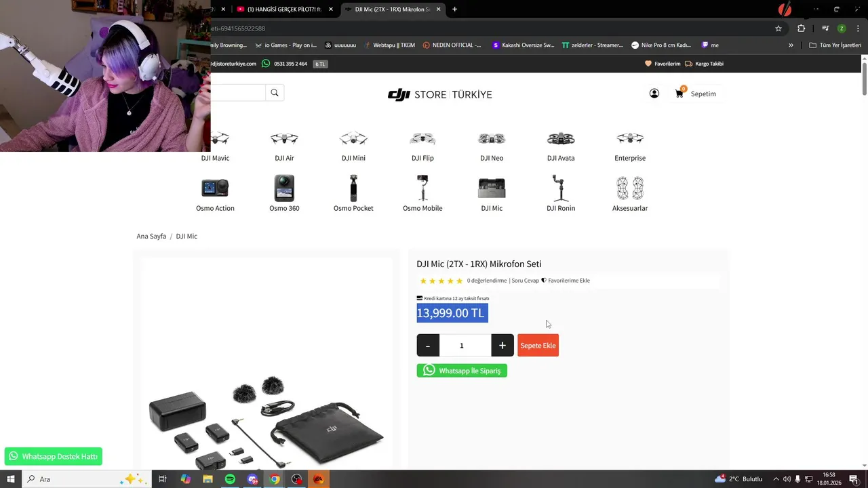The height and width of the screenshot is (488, 868).
Task: Open Discord from the taskbar
Action: tap(252, 479)
